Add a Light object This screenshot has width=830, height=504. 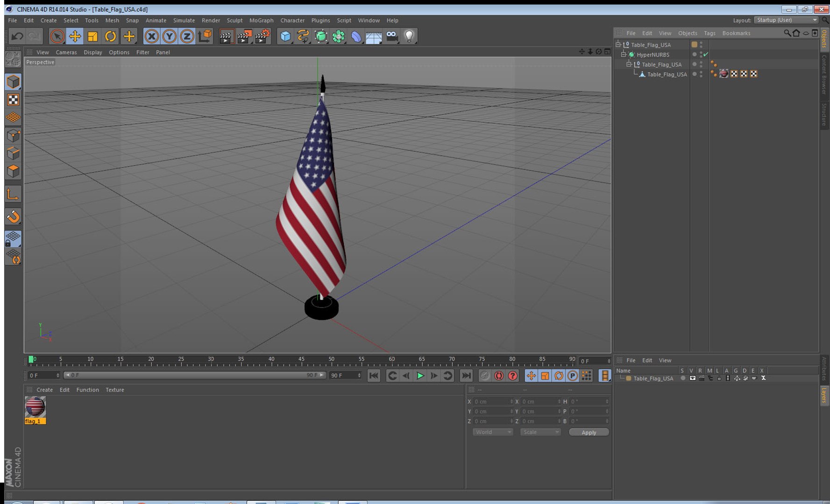(409, 36)
